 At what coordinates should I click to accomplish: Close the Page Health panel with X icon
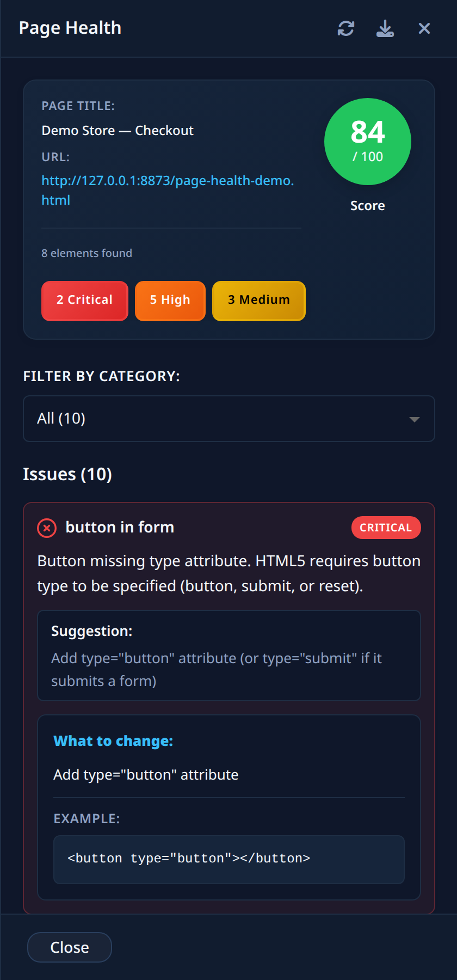(x=424, y=28)
